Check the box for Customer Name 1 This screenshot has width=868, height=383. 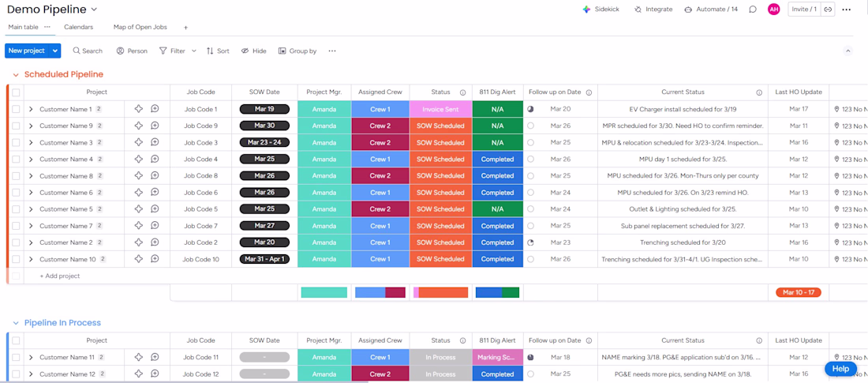(x=16, y=109)
